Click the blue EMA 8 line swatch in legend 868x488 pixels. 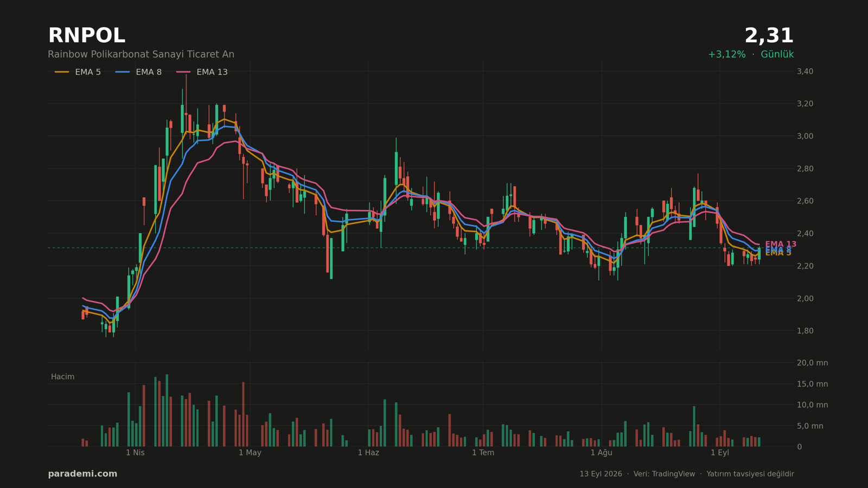(x=123, y=72)
